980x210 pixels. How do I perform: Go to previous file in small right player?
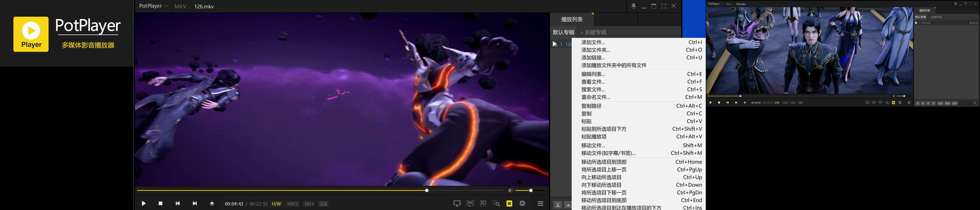point(727,103)
